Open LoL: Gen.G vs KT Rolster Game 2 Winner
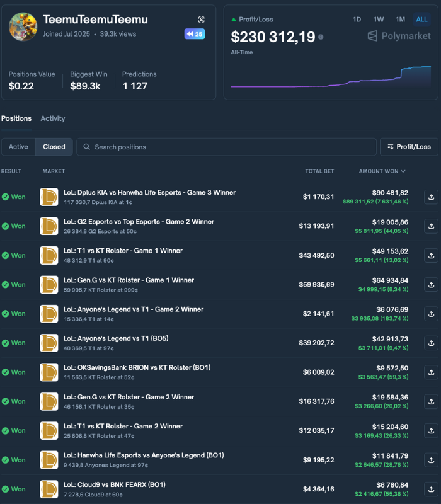 point(129,398)
